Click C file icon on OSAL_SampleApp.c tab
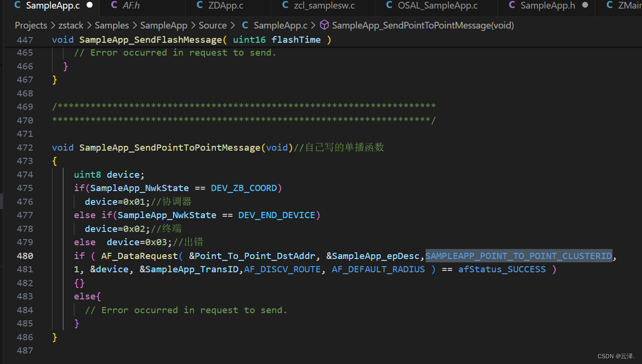The image size is (642, 364). point(389,5)
